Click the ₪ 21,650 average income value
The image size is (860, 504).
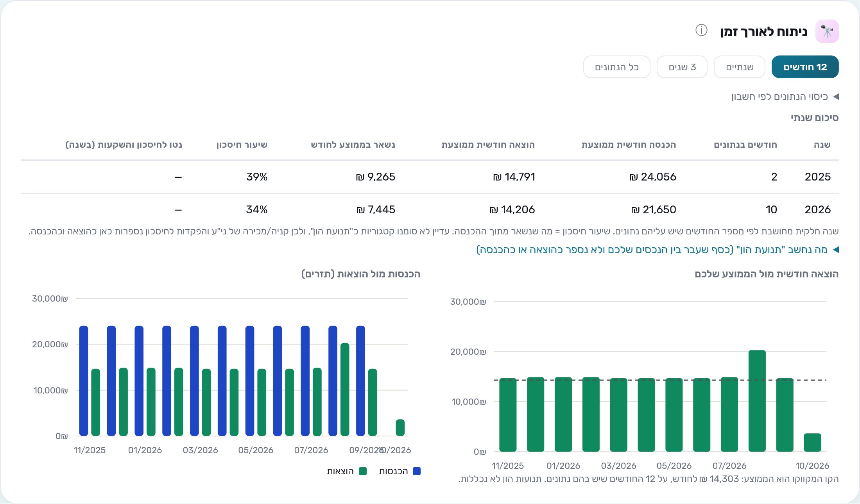pyautogui.click(x=654, y=209)
